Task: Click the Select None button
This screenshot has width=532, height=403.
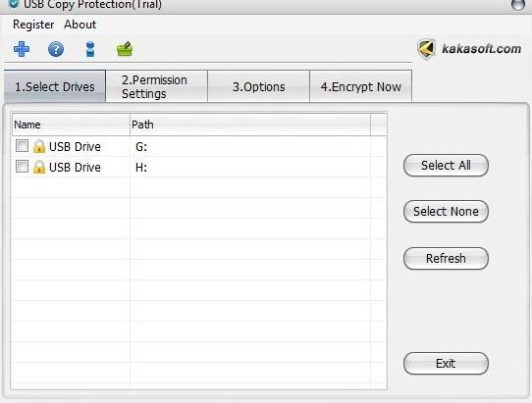Action: 446,212
